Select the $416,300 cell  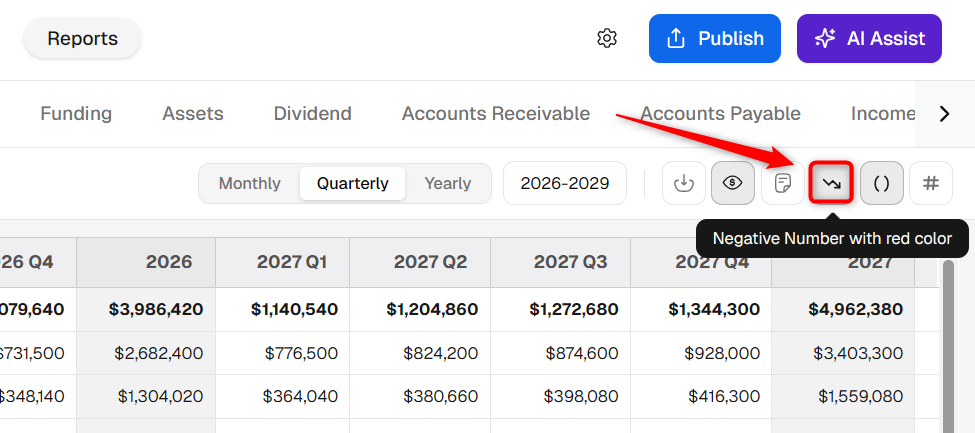click(701, 396)
